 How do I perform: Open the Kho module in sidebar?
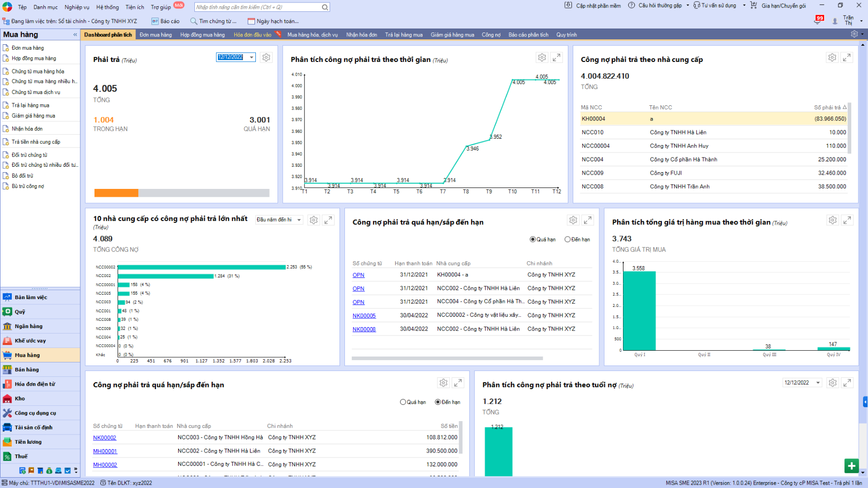[x=20, y=398]
